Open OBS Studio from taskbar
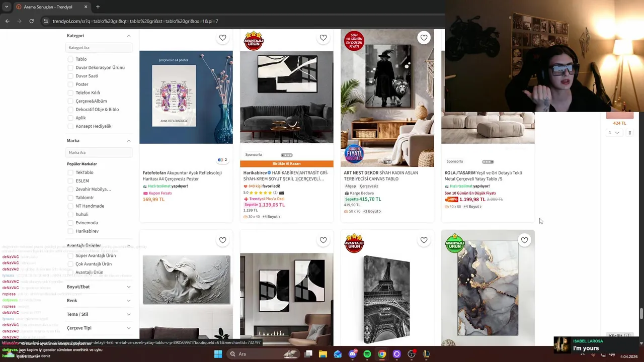The width and height of the screenshot is (644, 362). point(412,354)
